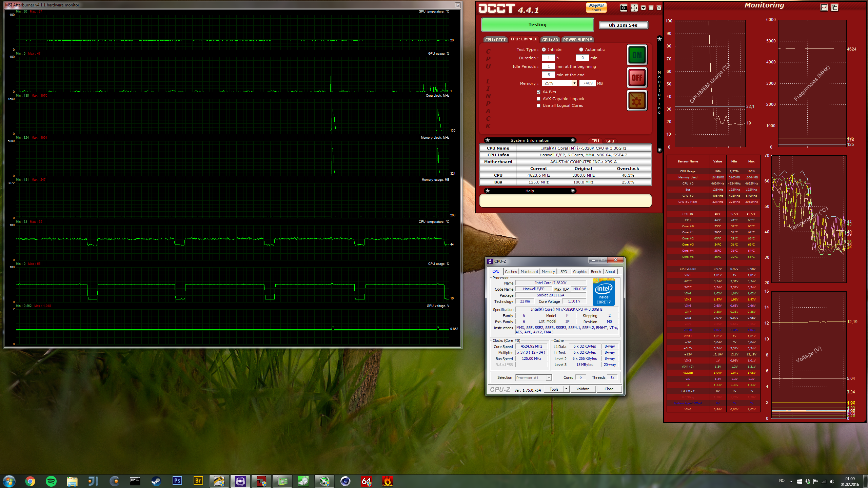Toggle the 64 Bits checkbox
The width and height of the screenshot is (868, 488).
538,92
